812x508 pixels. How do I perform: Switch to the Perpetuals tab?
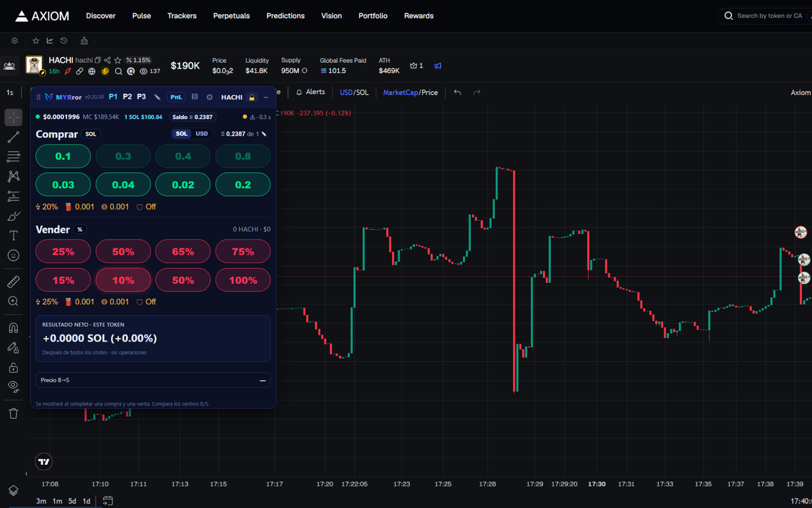(x=232, y=16)
